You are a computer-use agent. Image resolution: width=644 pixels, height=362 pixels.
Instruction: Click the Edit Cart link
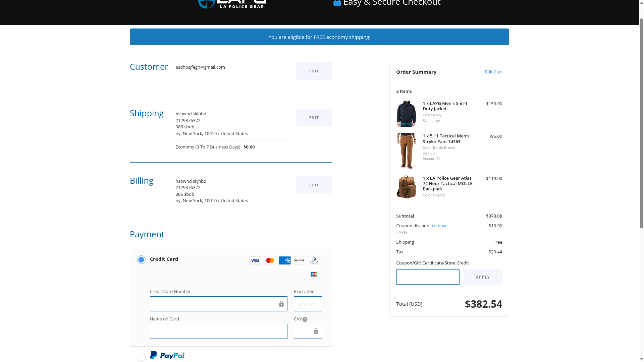pyautogui.click(x=493, y=72)
